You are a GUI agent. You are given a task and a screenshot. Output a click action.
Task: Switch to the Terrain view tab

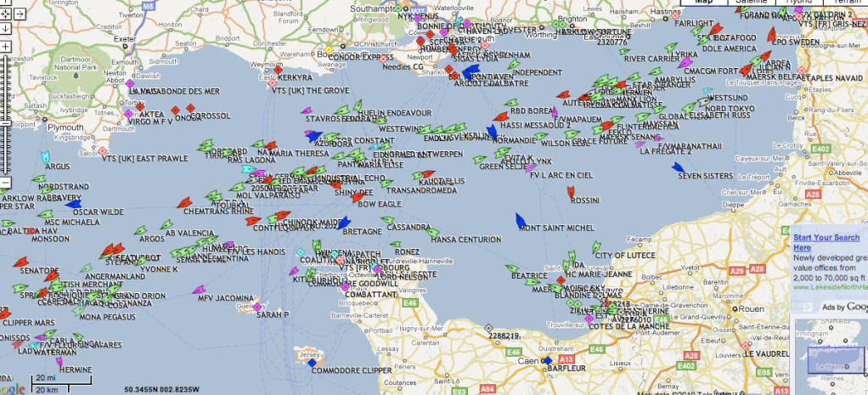(845, 3)
